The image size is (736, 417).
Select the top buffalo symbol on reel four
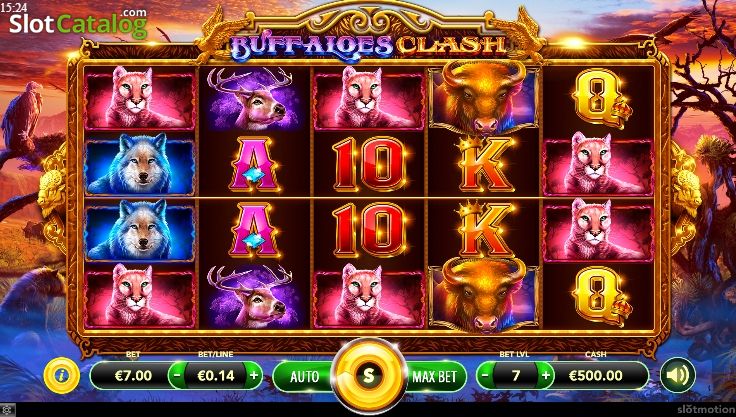point(484,97)
